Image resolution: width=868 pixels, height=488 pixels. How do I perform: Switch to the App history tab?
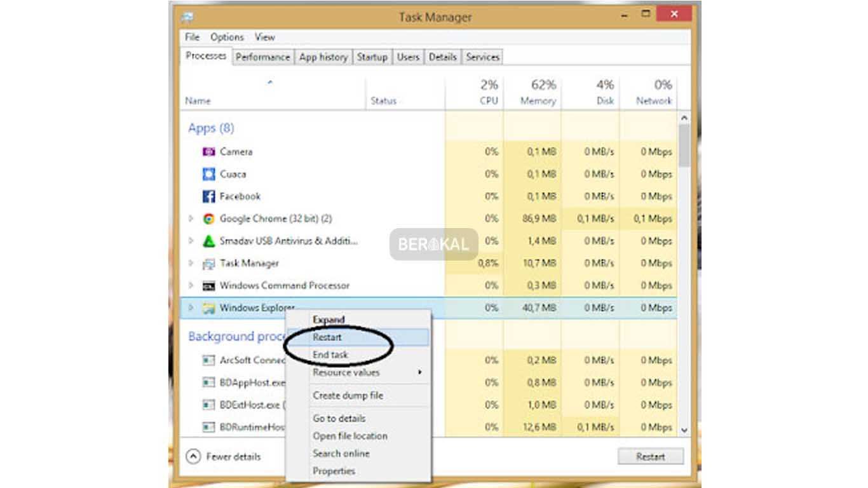(x=323, y=57)
